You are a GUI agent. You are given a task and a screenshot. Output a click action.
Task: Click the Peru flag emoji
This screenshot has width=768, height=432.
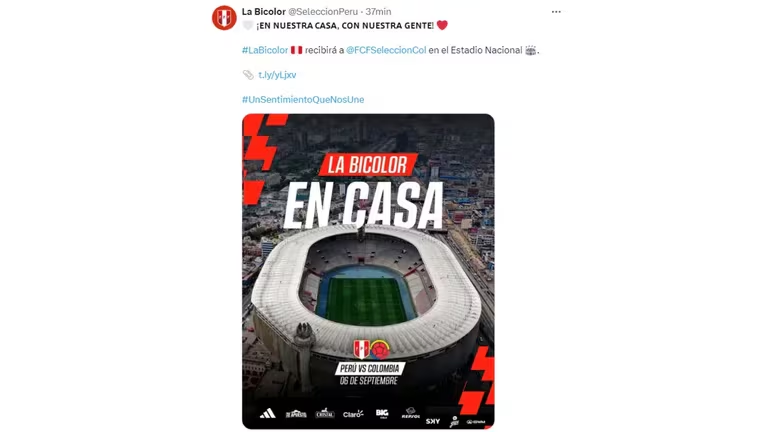click(x=296, y=50)
